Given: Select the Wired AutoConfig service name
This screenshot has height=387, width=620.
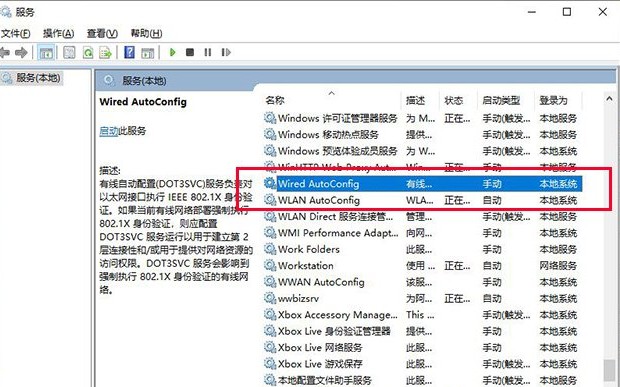Looking at the screenshot, I should (x=318, y=184).
